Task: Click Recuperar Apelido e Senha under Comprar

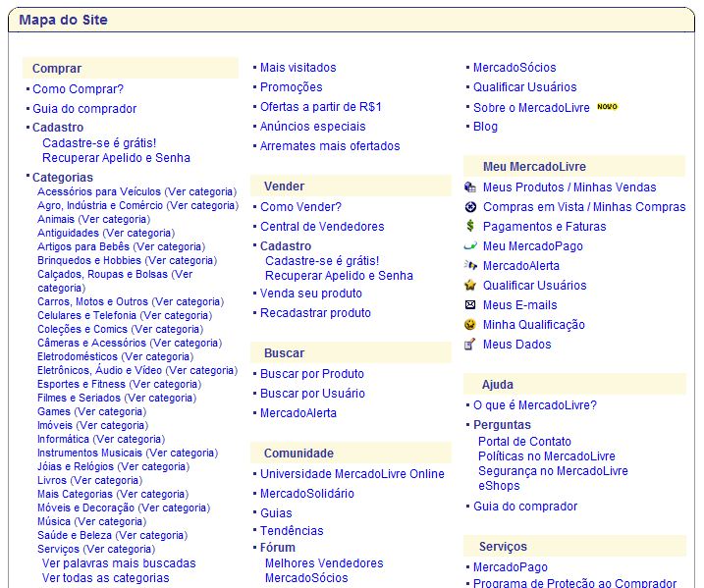Action: (x=116, y=157)
